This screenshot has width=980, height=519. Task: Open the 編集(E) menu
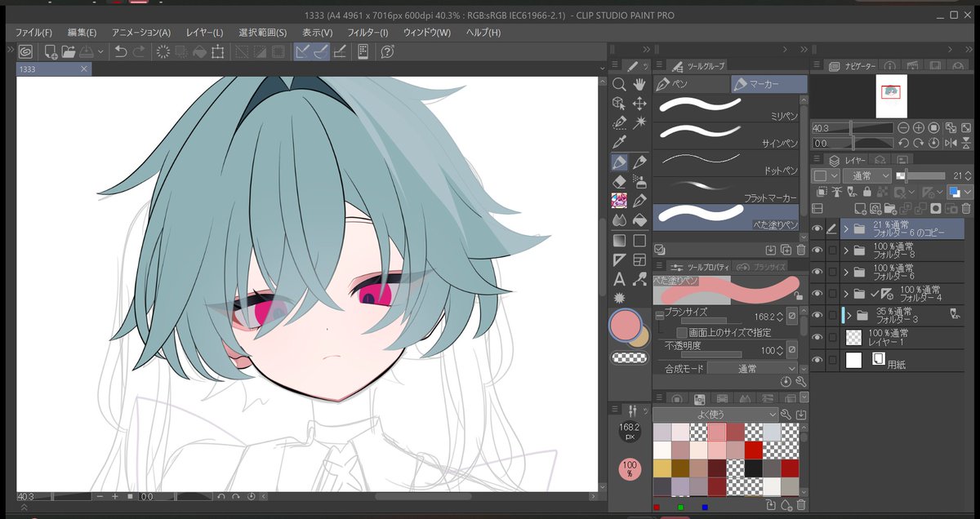coord(82,33)
